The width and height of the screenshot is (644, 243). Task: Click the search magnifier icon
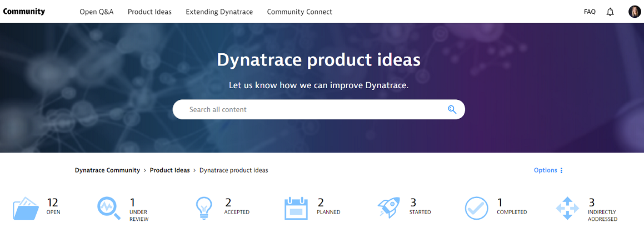pos(452,109)
